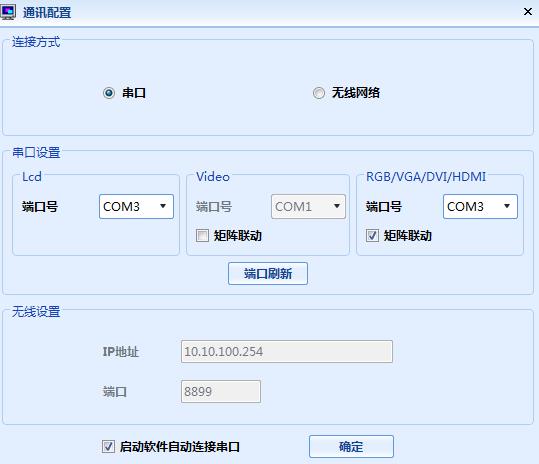The width and height of the screenshot is (539, 464).
Task: Click the RGB/VGA/DVI/HDMI port dropdown arrow
Action: 507,206
